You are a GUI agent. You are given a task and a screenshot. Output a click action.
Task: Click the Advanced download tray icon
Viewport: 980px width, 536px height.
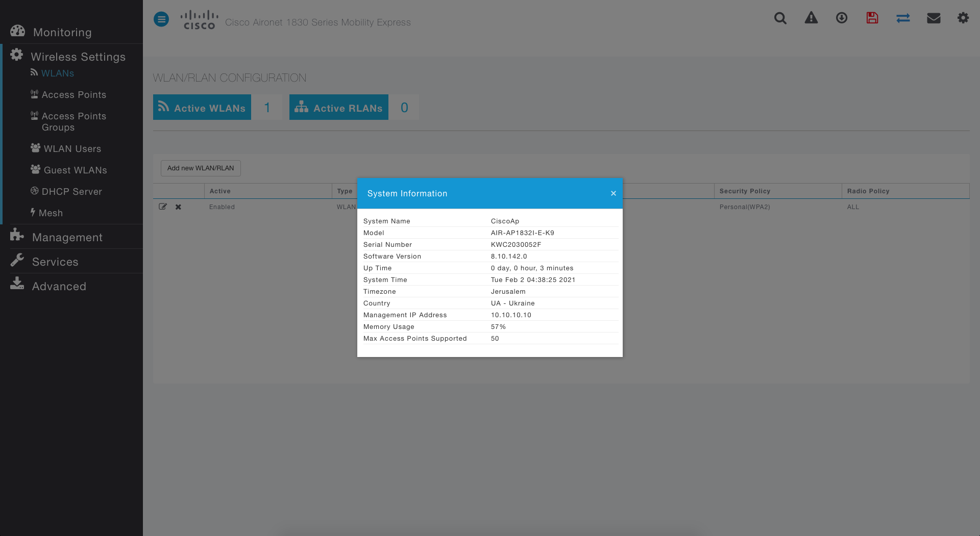(x=17, y=284)
